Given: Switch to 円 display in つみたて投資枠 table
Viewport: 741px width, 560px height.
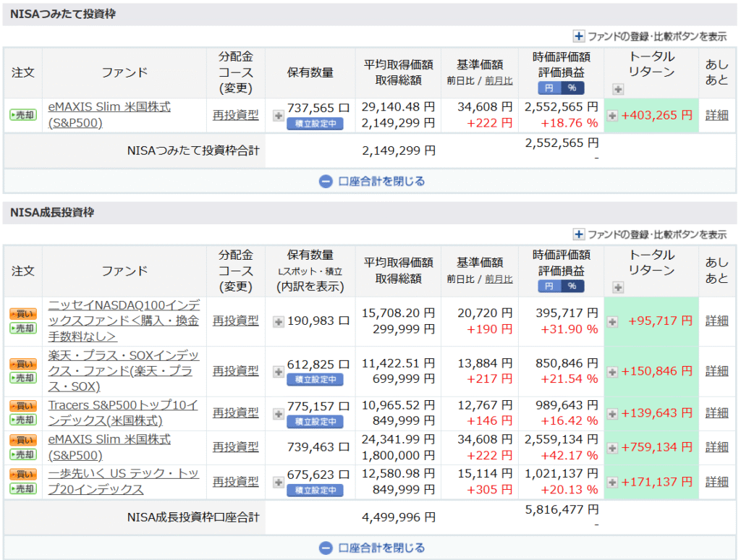Looking at the screenshot, I should (x=549, y=88).
